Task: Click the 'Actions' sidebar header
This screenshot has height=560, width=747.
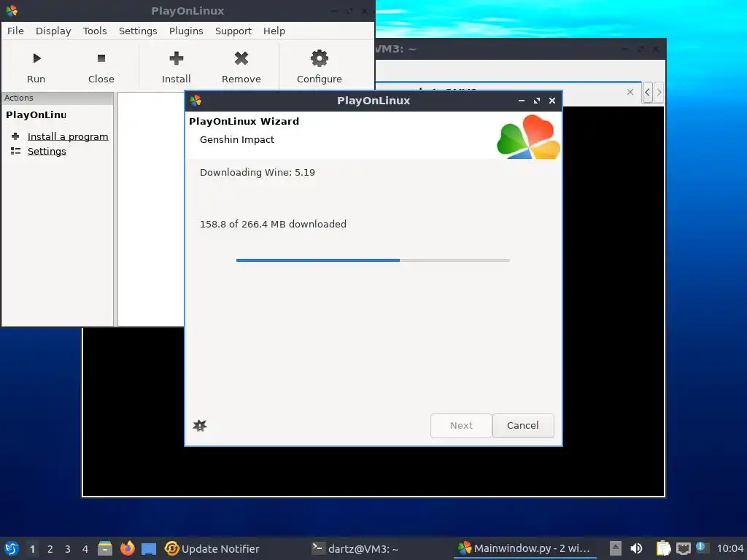Action: (x=18, y=98)
